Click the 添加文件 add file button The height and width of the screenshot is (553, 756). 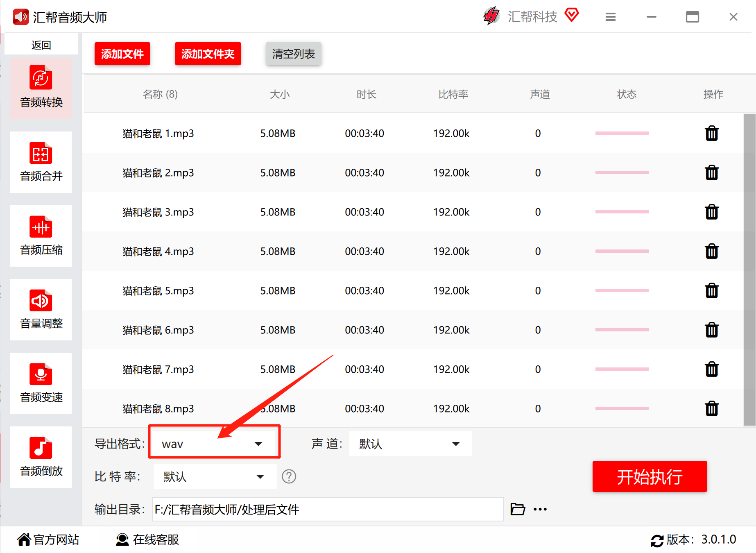(122, 54)
